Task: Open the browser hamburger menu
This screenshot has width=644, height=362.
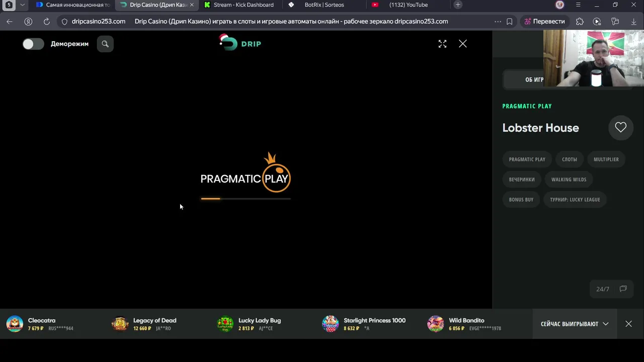Action: coord(578,5)
